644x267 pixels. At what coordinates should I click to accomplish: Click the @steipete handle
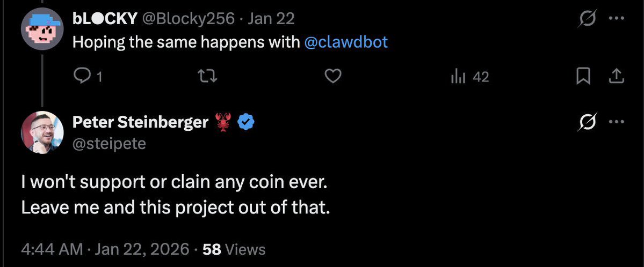tap(109, 143)
